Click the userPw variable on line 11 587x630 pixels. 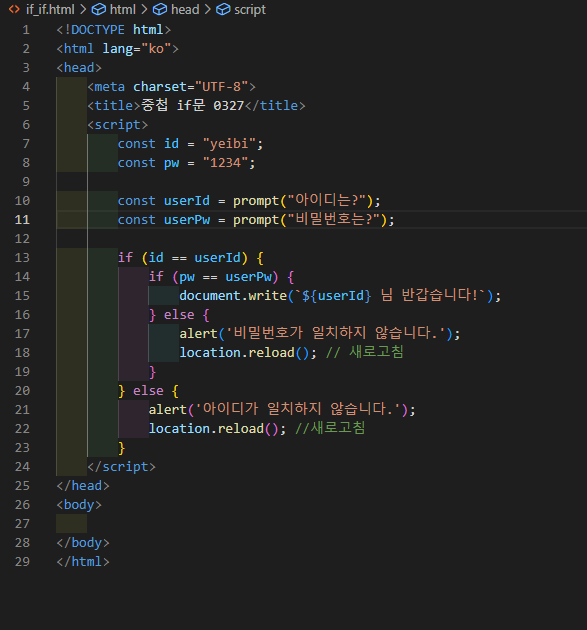click(187, 220)
